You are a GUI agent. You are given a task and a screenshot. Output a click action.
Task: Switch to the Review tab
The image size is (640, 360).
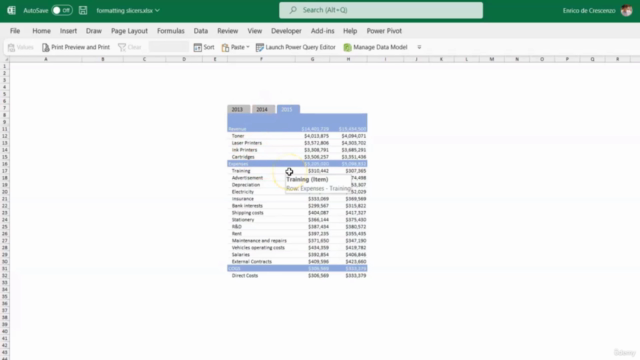click(x=227, y=31)
